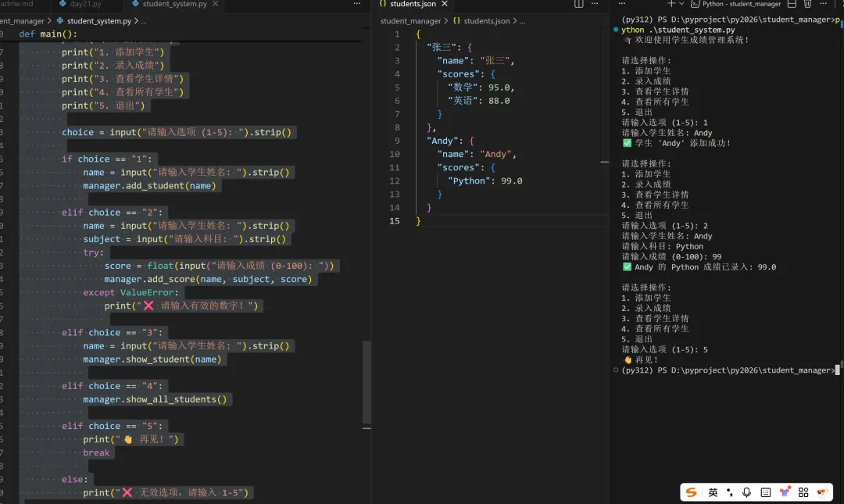Open More Actions menu beside split editor icon
The height and width of the screenshot is (504, 844).
[595, 4]
